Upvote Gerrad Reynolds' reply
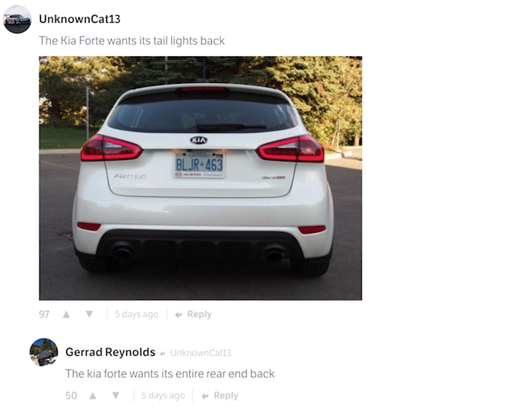The width and height of the screenshot is (532, 410). click(93, 396)
